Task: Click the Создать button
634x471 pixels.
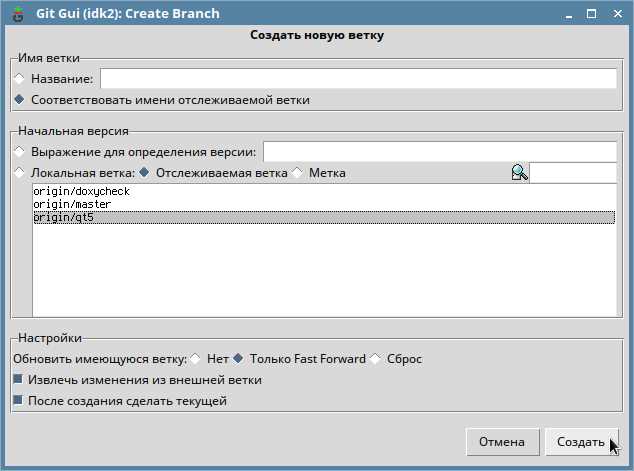Action: (x=581, y=442)
